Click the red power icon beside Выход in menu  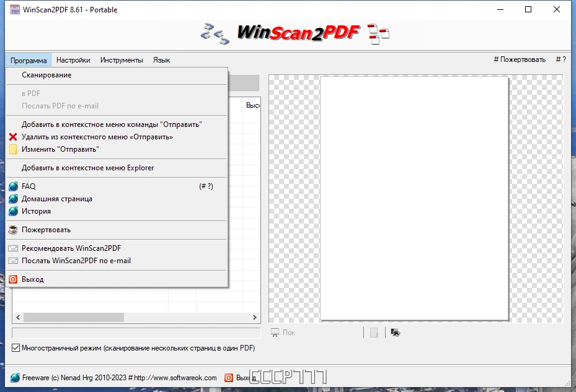pos(13,279)
